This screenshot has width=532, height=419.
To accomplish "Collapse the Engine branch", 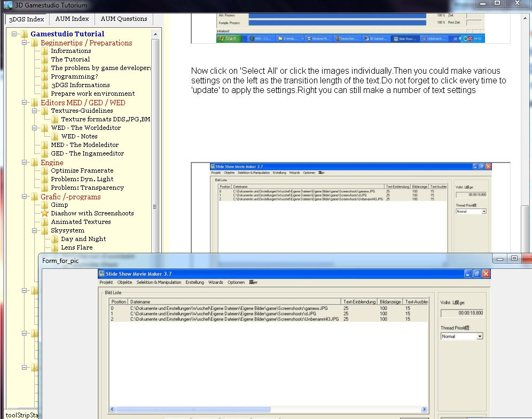I will pyautogui.click(x=24, y=162).
